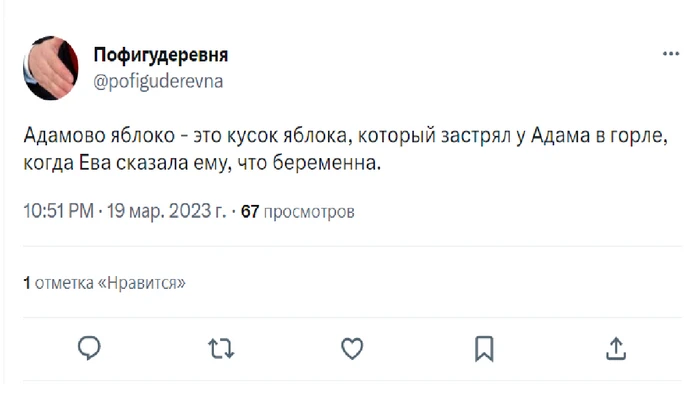Click the bold number 67 views count
This screenshot has width=700, height=394.
(x=250, y=211)
